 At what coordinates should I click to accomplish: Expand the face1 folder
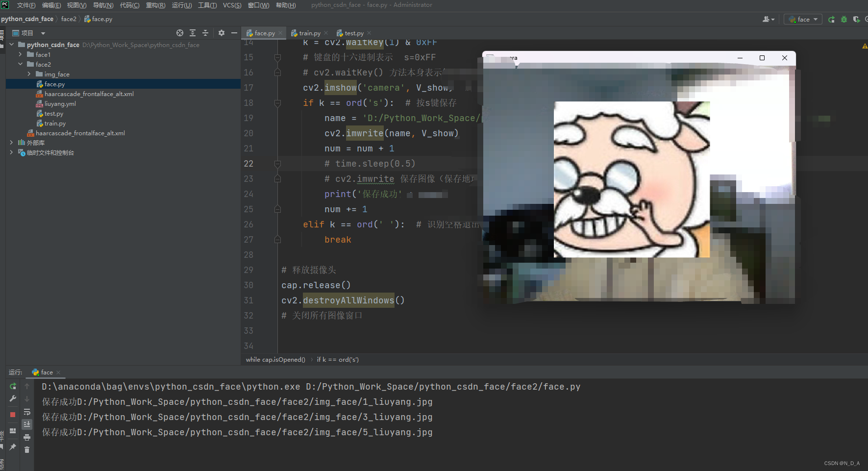[20, 54]
